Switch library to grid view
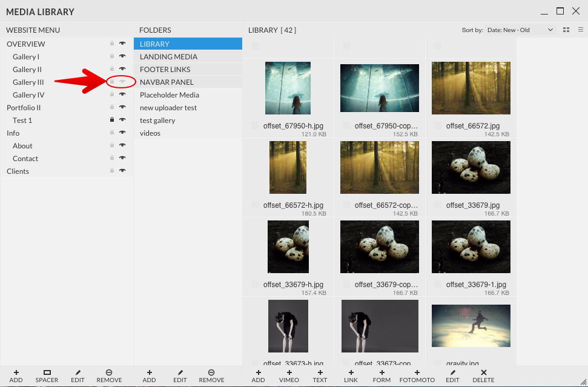This screenshot has height=387, width=588. click(x=566, y=30)
